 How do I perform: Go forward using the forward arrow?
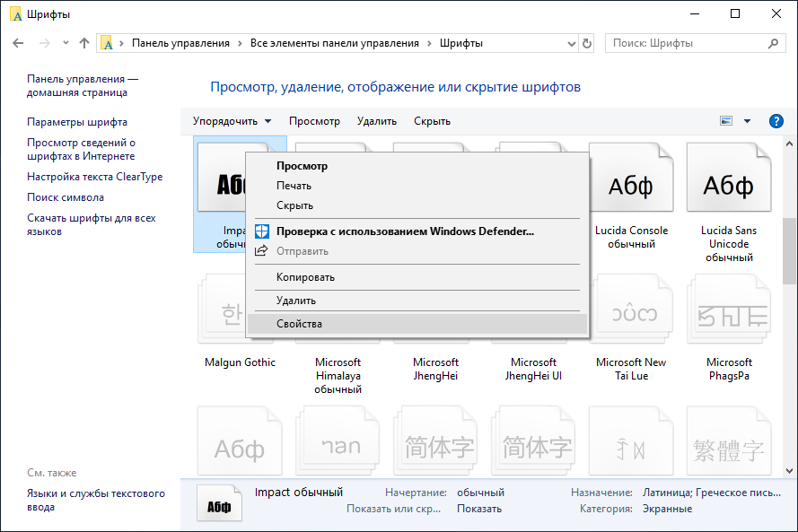point(45,43)
